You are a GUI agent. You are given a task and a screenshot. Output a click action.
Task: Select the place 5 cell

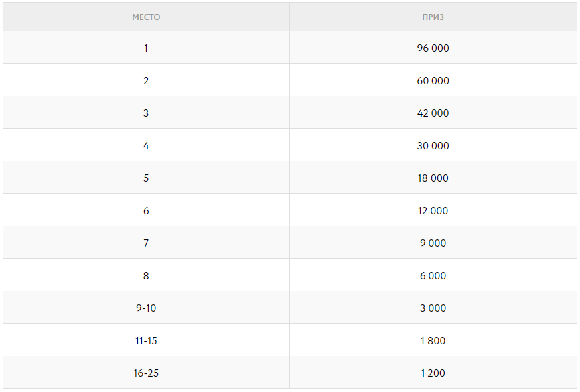pyautogui.click(x=146, y=178)
